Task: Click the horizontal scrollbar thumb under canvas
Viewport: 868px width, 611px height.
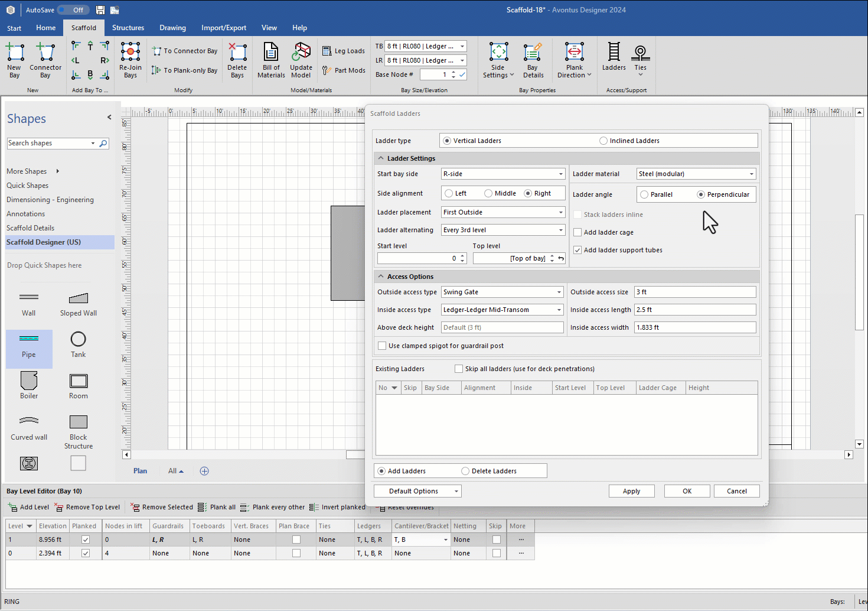Action: pos(355,454)
